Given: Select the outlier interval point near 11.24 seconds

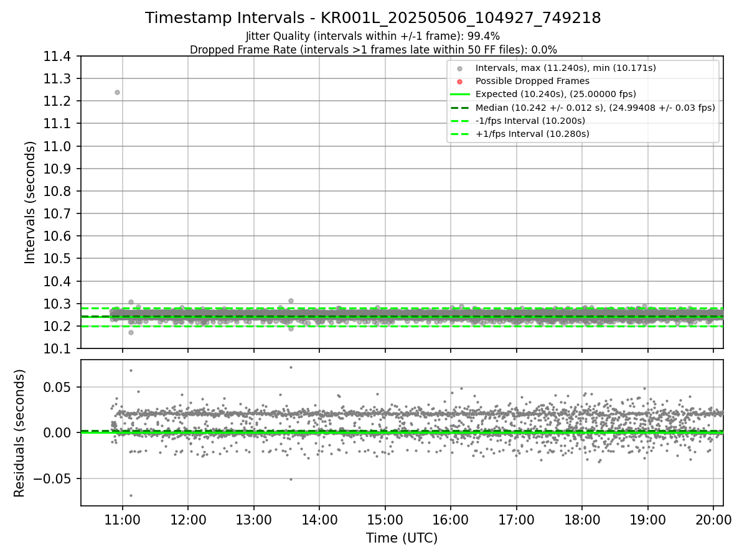Looking at the screenshot, I should (117, 92).
